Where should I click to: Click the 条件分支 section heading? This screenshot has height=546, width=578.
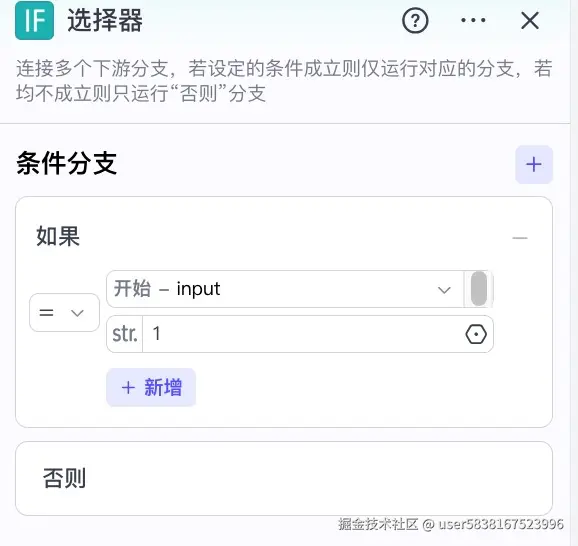click(67, 163)
